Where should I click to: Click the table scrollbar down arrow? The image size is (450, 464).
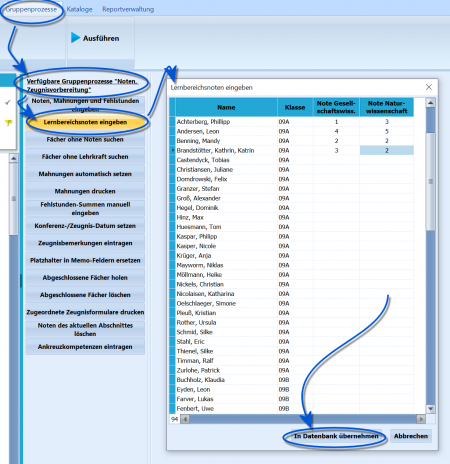430,409
